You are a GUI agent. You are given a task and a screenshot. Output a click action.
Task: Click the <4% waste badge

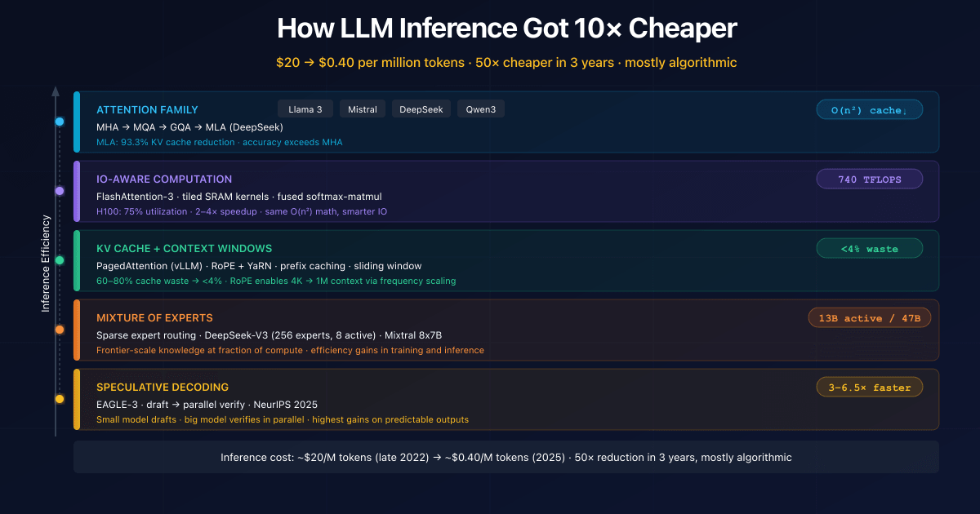870,249
